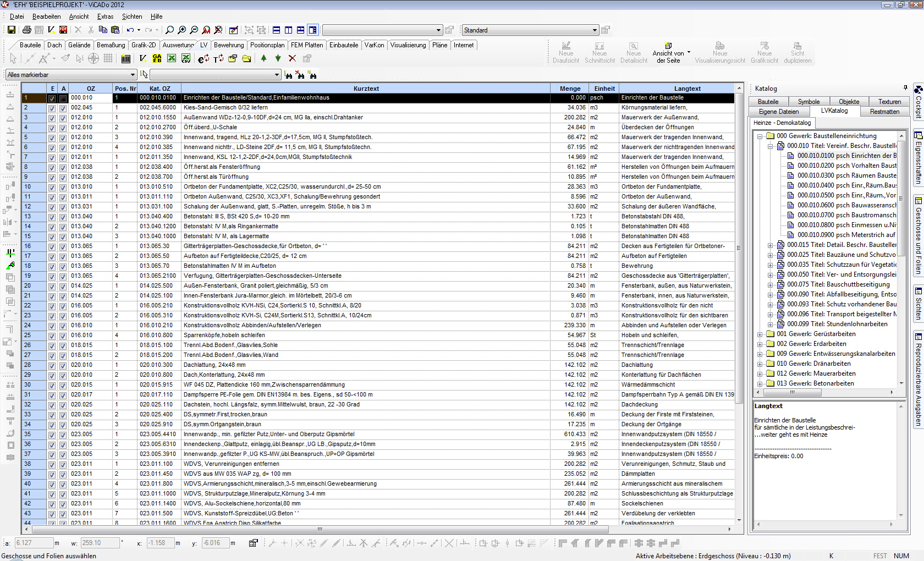The width and height of the screenshot is (924, 561).
Task: Click the Menge column header
Action: [570, 89]
